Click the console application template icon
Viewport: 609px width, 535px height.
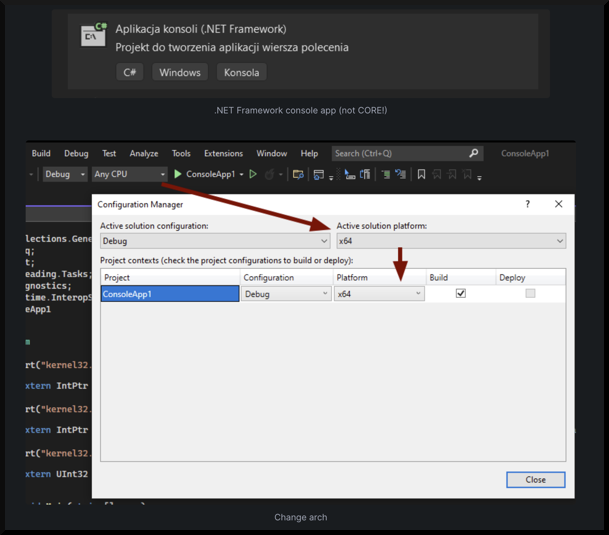(94, 34)
